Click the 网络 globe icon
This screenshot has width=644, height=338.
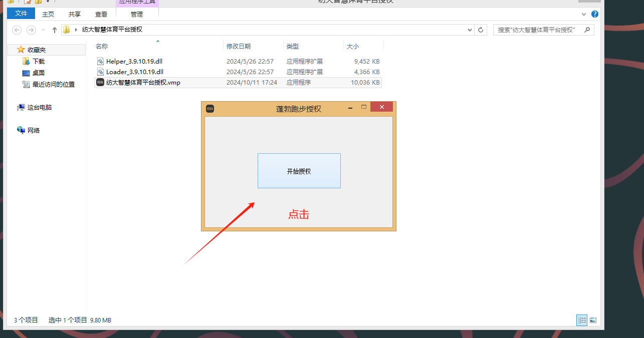tap(21, 130)
